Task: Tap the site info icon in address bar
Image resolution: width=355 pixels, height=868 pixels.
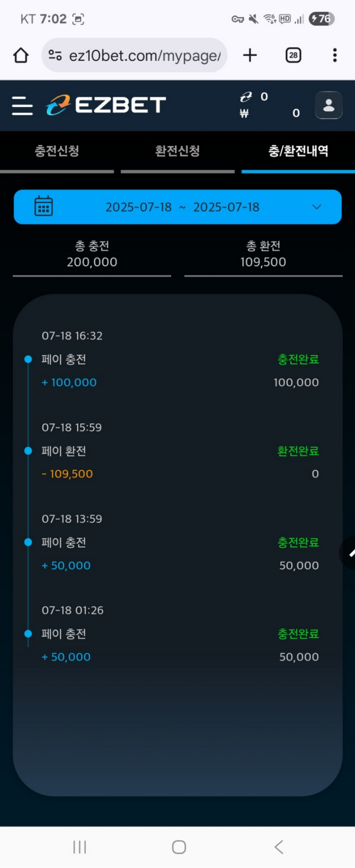Action: point(55,56)
